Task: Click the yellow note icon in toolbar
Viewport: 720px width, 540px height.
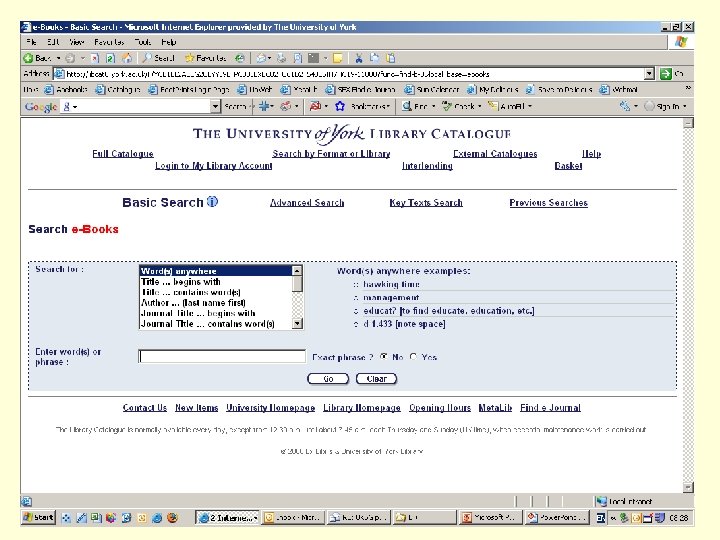Action: [x=338, y=58]
